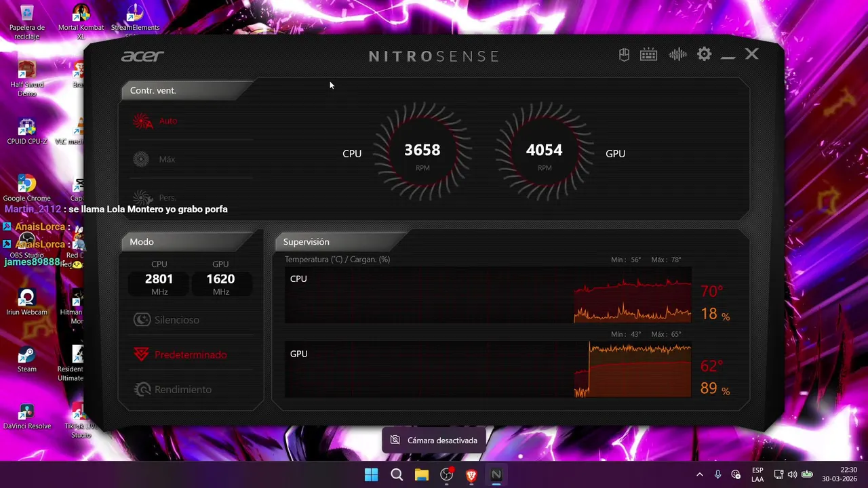Click the CPU temperature graph
868x488 pixels.
(488, 295)
